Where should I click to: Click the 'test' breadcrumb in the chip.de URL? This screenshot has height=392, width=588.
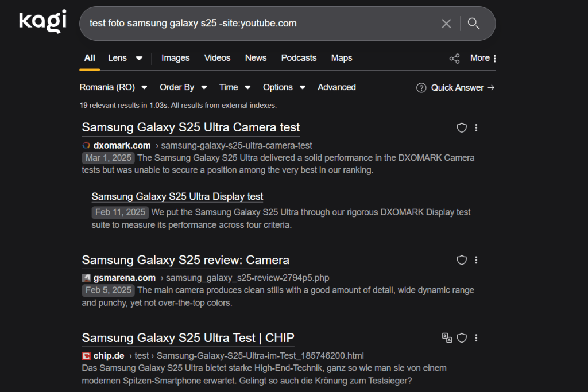(x=142, y=356)
